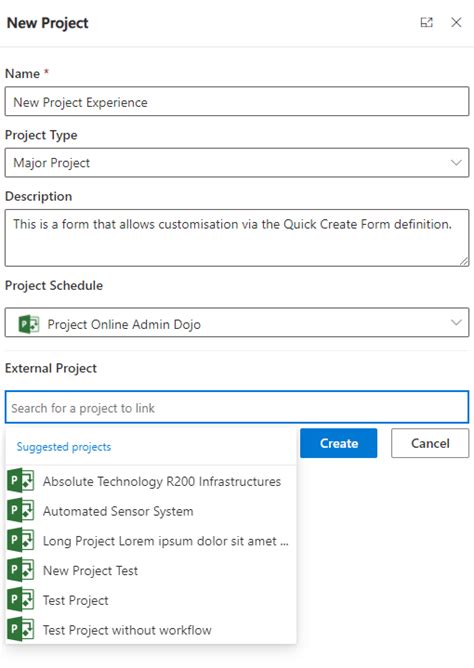The width and height of the screenshot is (474, 668).
Task: Open the Project Schedule dropdown chevron
Action: click(456, 322)
